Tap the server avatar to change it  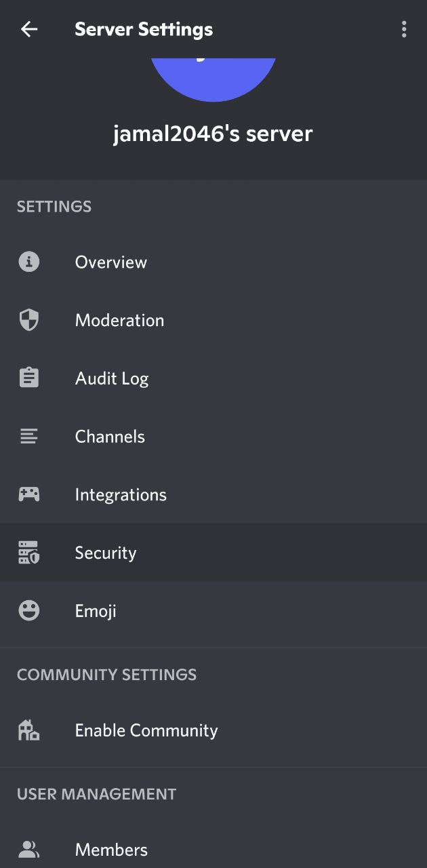pos(213,71)
